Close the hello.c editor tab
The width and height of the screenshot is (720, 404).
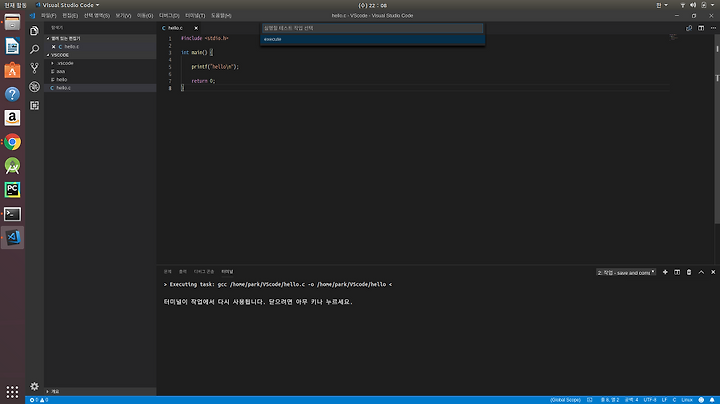coord(196,28)
